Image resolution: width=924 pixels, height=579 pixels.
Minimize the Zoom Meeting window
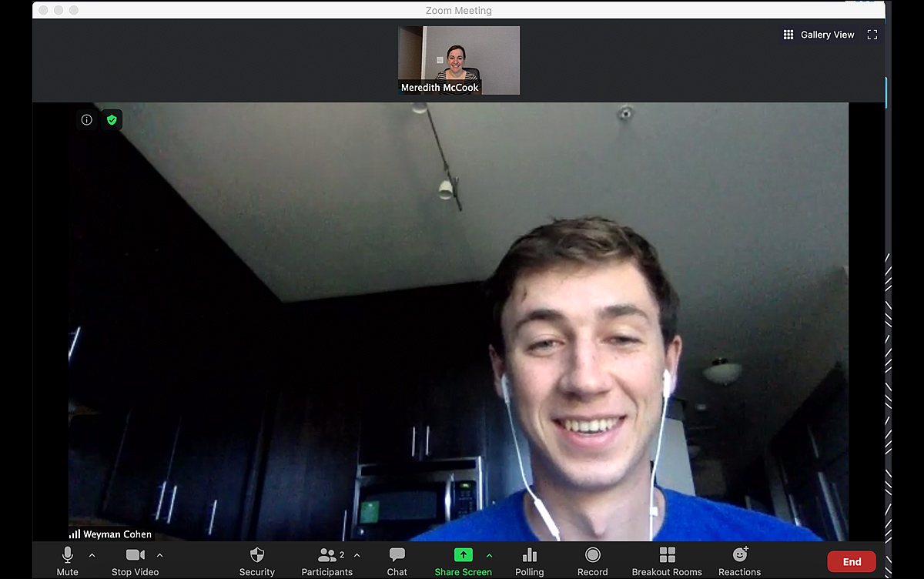[59, 10]
